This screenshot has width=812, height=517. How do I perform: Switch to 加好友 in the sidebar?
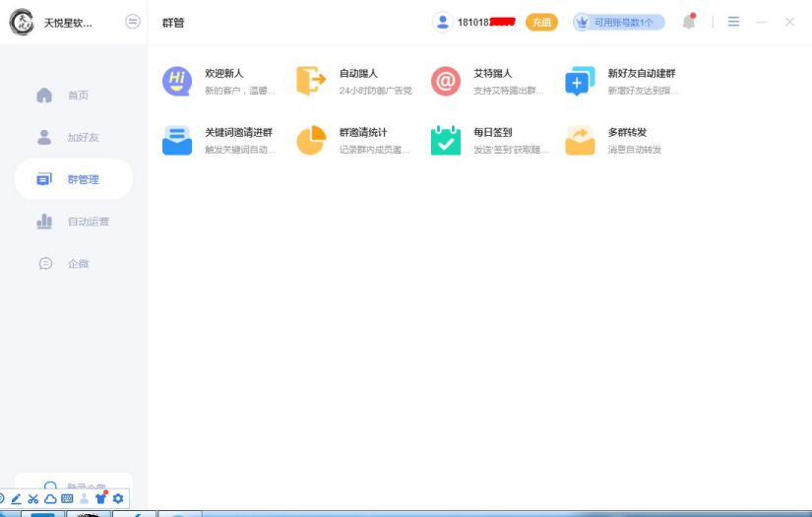(x=74, y=138)
